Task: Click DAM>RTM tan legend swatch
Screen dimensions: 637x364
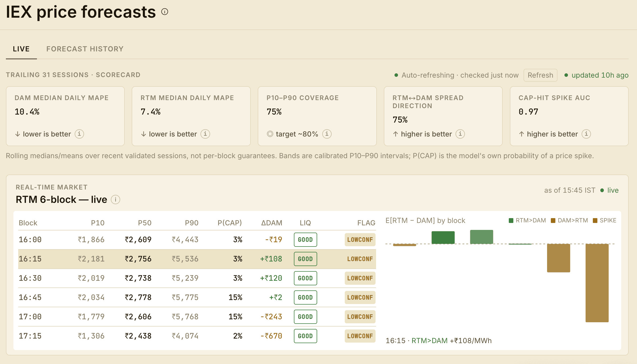Action: point(553,221)
